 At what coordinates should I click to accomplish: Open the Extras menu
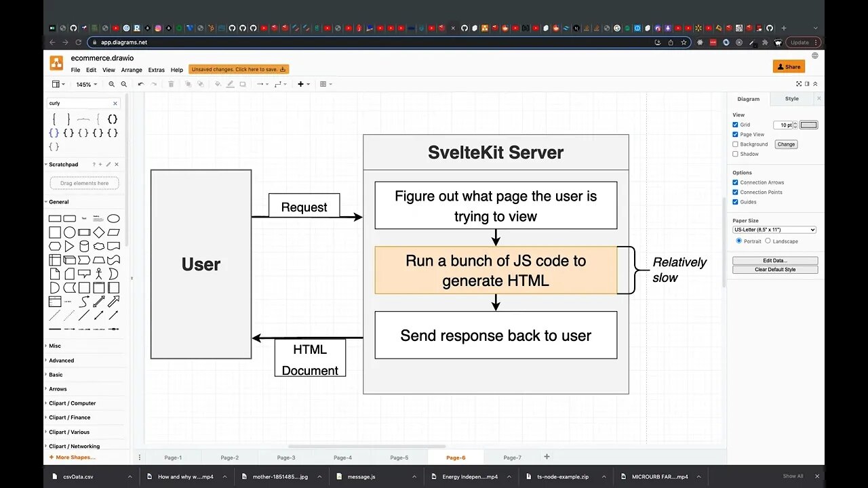click(x=157, y=70)
